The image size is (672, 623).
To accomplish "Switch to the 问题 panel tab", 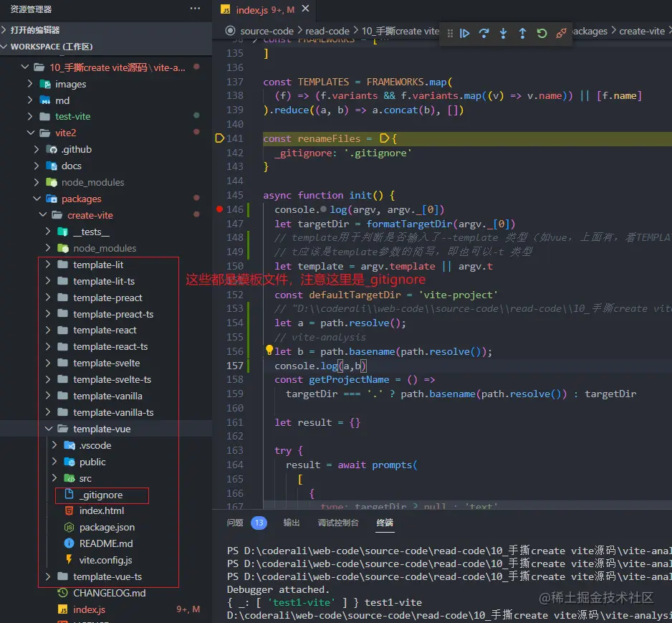I will point(235,523).
